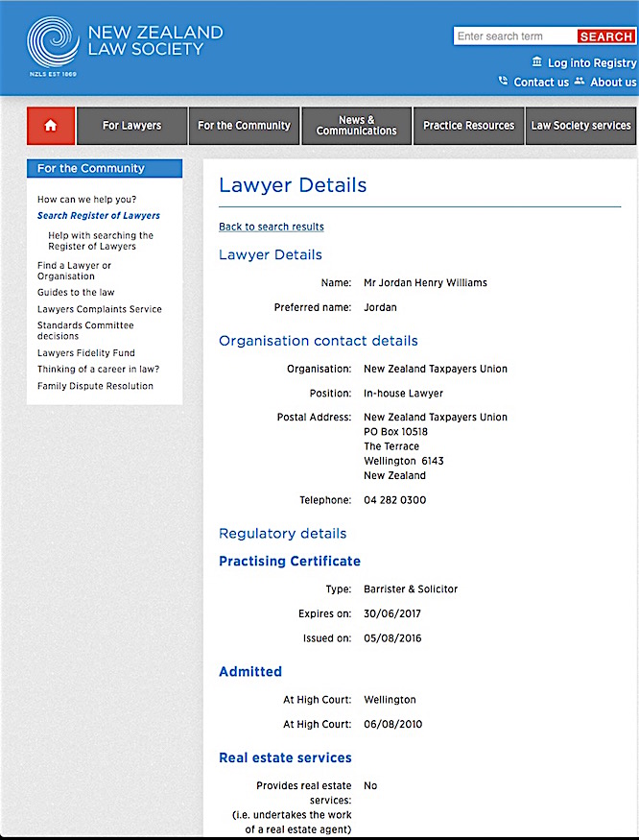Click the admission date 06/08/2010
The width and height of the screenshot is (639, 840).
392,724
